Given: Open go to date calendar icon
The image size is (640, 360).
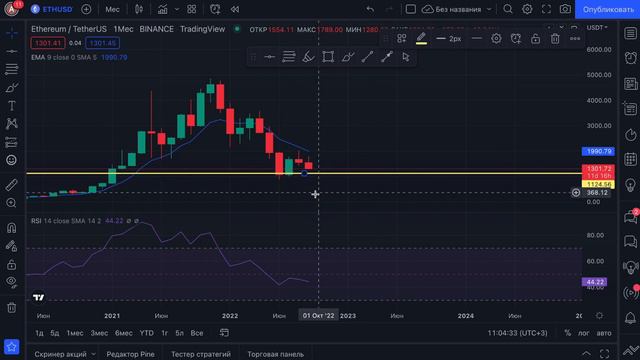Looking at the screenshot, I should (x=224, y=333).
